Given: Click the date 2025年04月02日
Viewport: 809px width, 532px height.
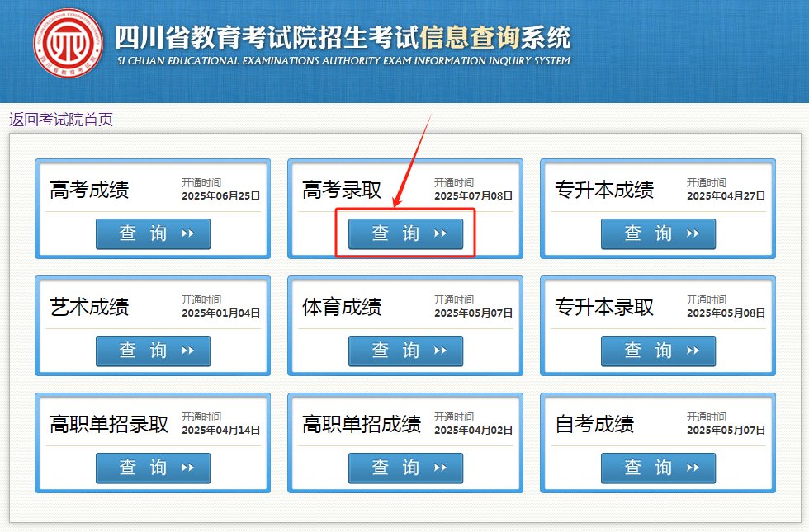Looking at the screenshot, I should 473,430.
